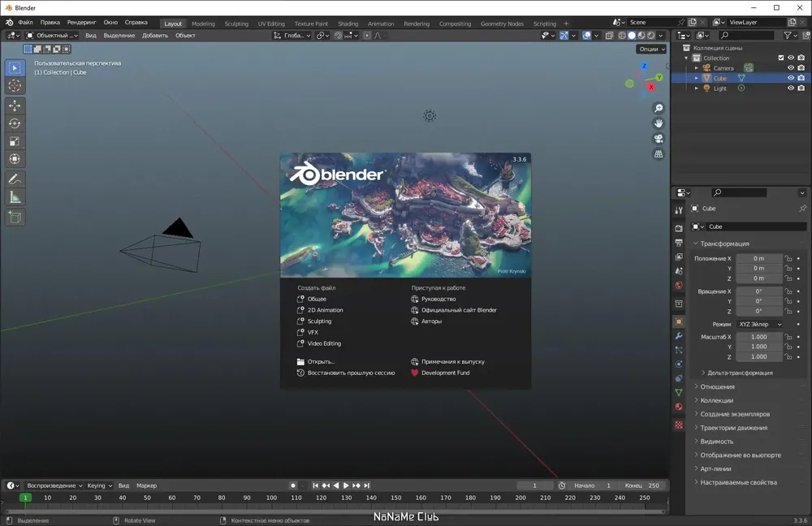
Task: Select the Cursor tool in the left toolbar
Action: click(15, 85)
